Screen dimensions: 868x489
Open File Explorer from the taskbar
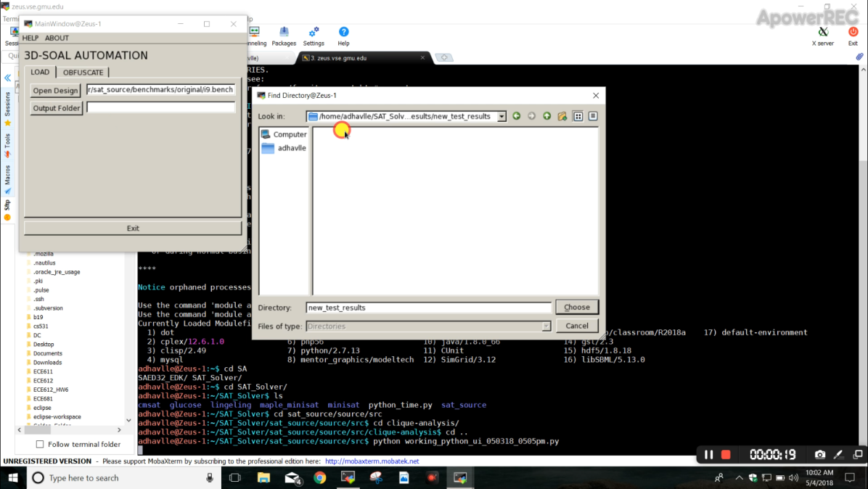263,478
